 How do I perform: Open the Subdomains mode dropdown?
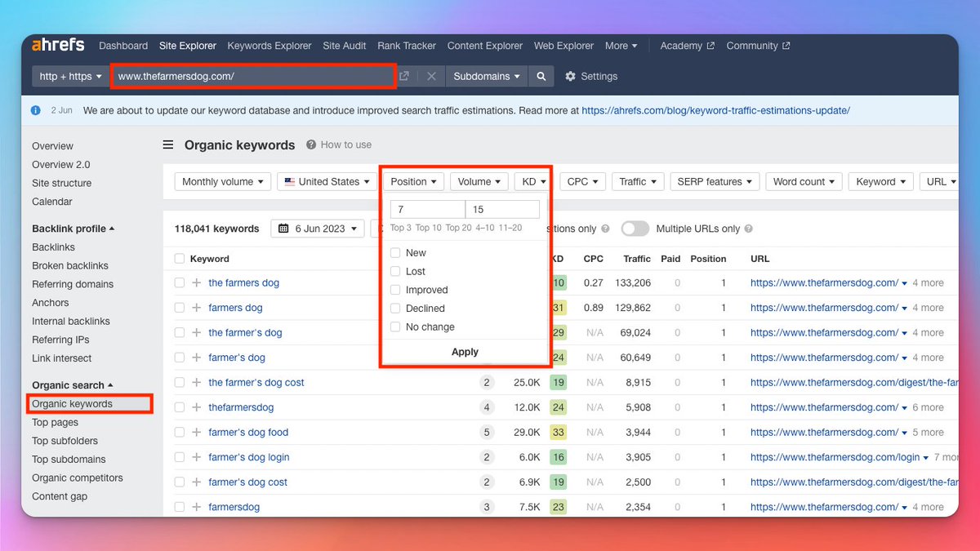coord(487,76)
